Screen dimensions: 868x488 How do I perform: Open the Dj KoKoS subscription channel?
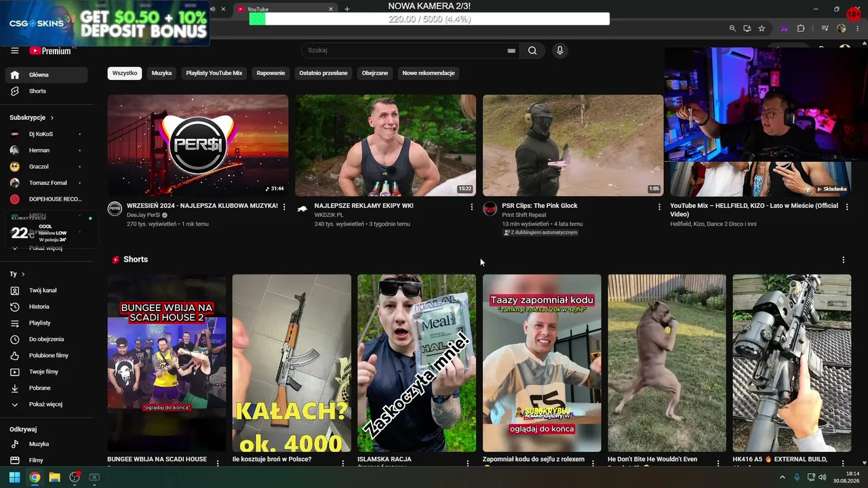coord(46,134)
